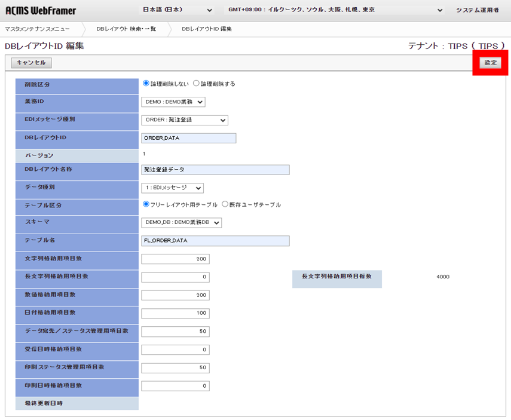
Task: Click the 印刷ステータス管理用項目数 field showing 50
Action: [x=175, y=367]
